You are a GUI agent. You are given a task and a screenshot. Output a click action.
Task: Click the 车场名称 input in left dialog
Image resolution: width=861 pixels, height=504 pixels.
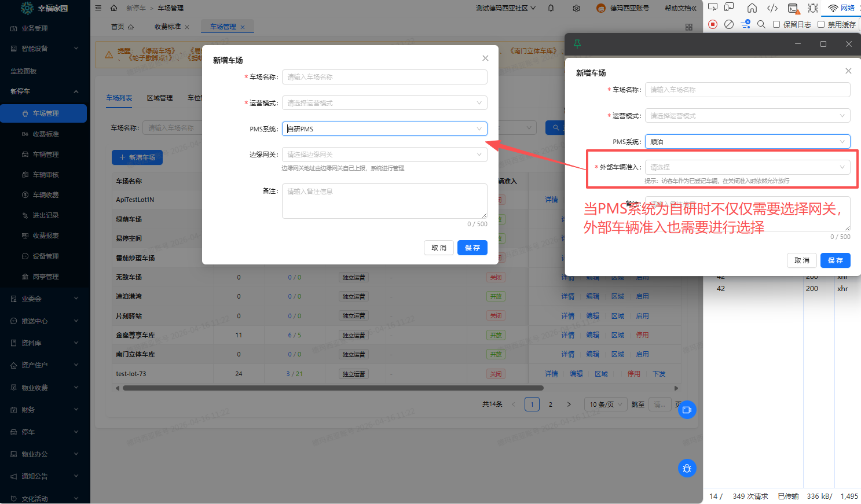(384, 77)
